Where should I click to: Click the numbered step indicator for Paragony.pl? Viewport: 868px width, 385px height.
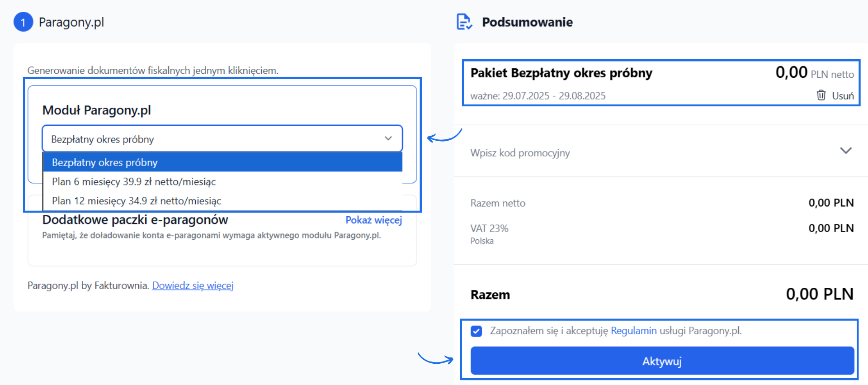tap(23, 21)
